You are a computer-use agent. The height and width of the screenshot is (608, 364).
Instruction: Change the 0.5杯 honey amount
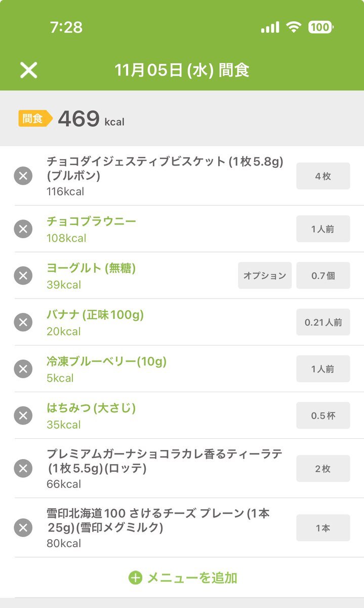(323, 415)
